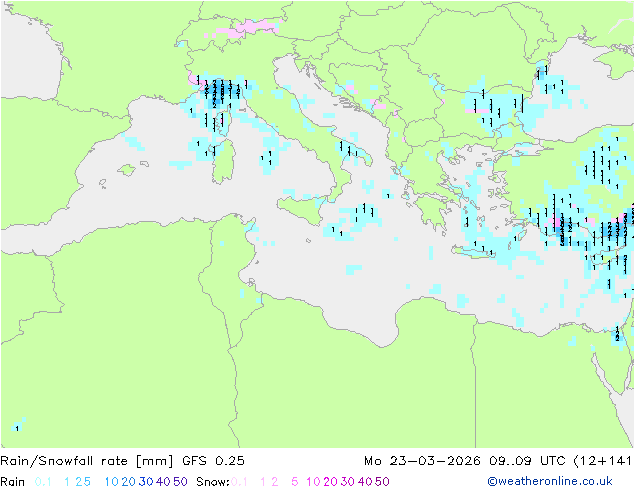
Task: Select the Snow legend value 30
Action: [x=347, y=482]
